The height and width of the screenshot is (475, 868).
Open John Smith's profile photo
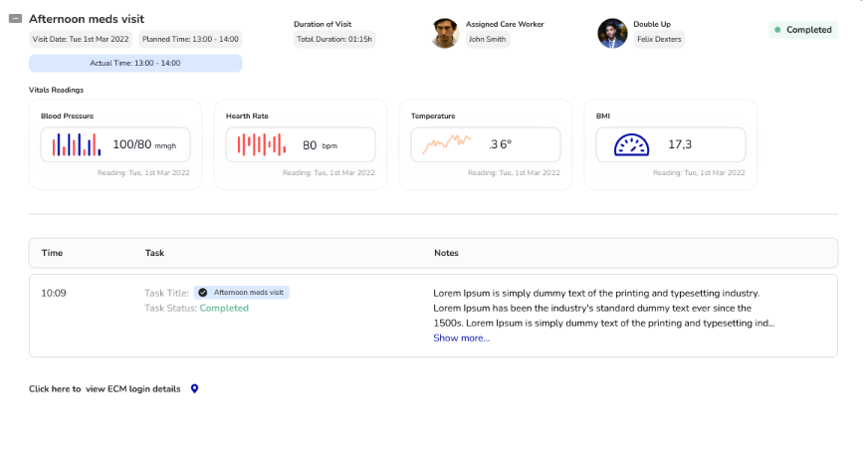pyautogui.click(x=445, y=33)
